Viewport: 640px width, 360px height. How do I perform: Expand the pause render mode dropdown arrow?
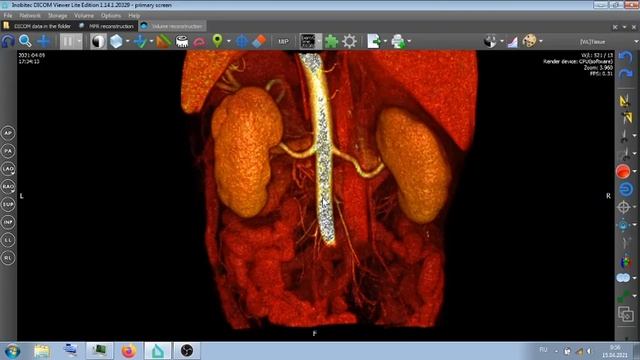(x=79, y=41)
